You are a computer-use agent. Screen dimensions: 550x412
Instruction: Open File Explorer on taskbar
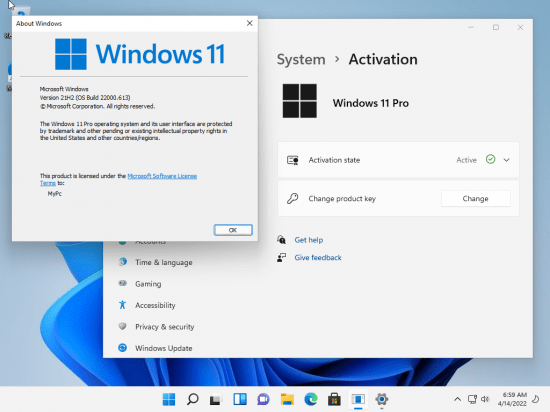click(x=287, y=399)
